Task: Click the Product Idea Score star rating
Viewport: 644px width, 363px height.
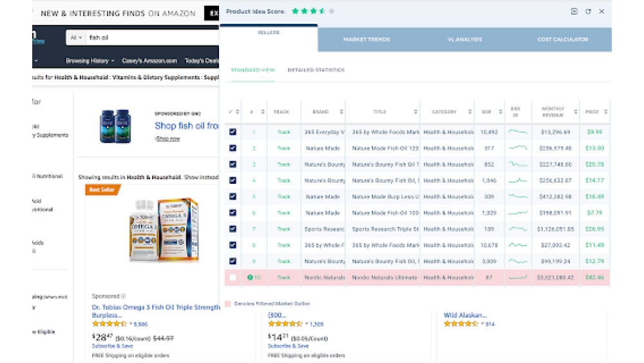Action: click(x=314, y=11)
